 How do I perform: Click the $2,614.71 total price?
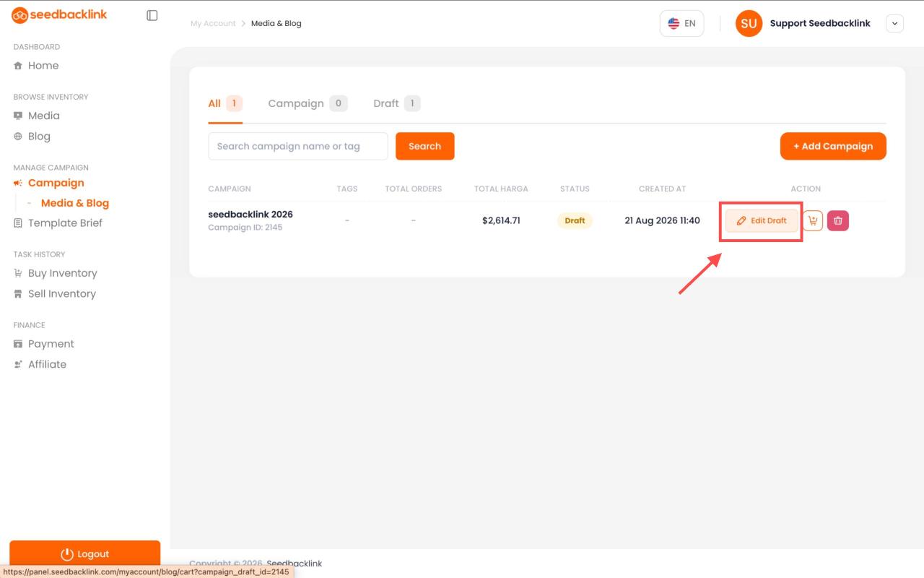(501, 220)
